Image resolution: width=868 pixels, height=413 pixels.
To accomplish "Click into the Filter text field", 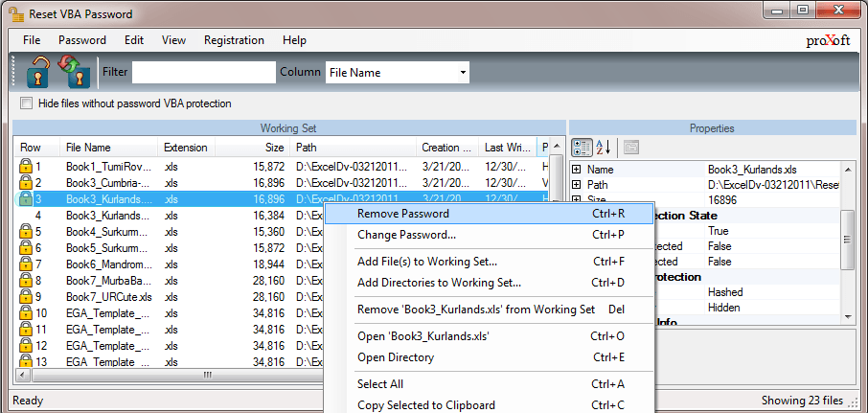I will coord(204,73).
